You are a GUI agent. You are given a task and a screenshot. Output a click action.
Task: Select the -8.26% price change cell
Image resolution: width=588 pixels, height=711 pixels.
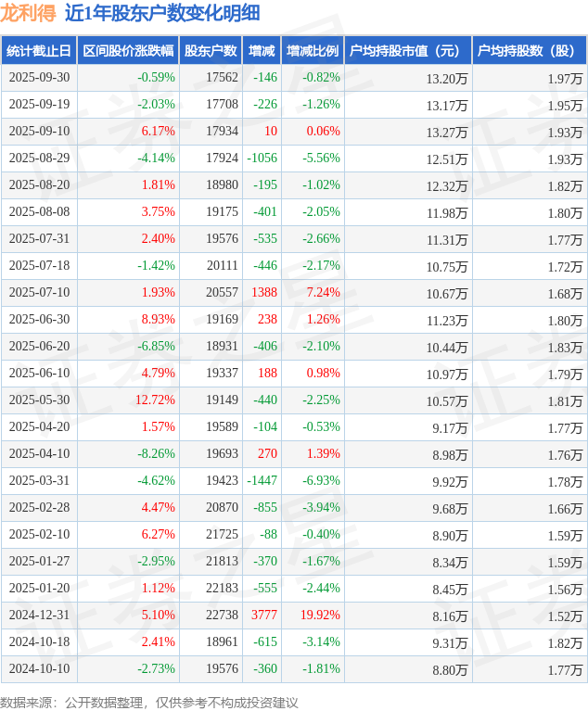156,454
